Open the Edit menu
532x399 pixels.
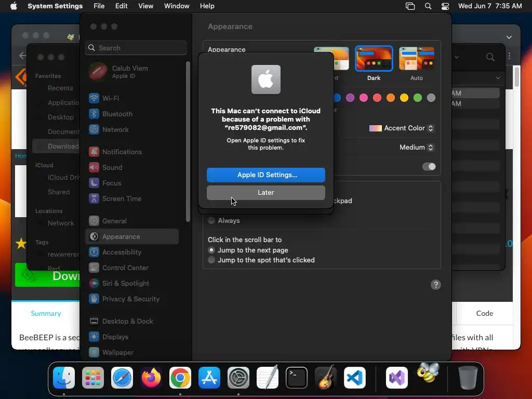(x=121, y=6)
